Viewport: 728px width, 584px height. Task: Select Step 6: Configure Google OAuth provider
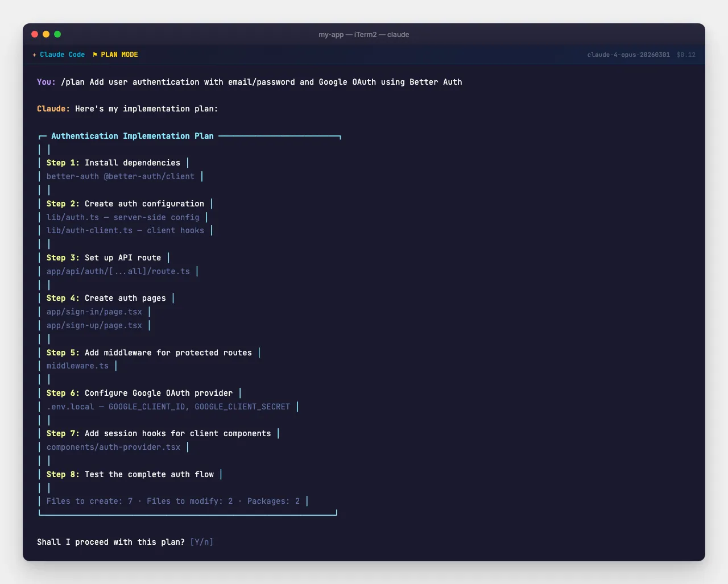tap(139, 393)
